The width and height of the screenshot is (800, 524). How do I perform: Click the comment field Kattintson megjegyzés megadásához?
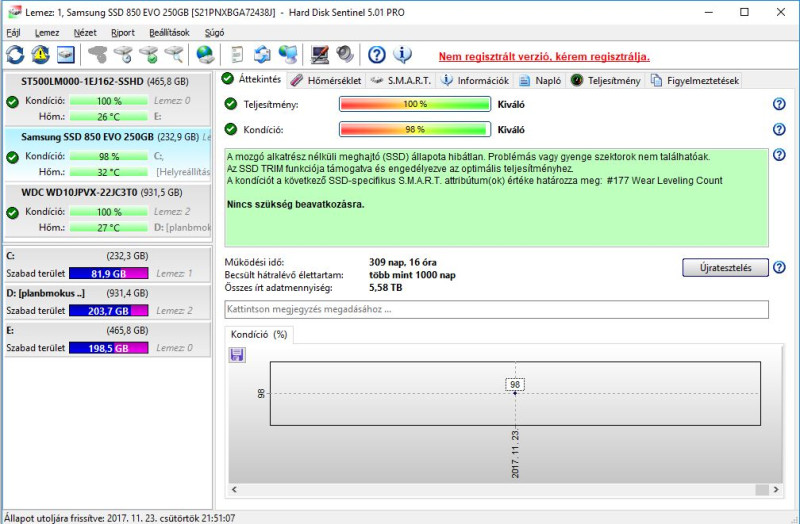click(x=496, y=309)
